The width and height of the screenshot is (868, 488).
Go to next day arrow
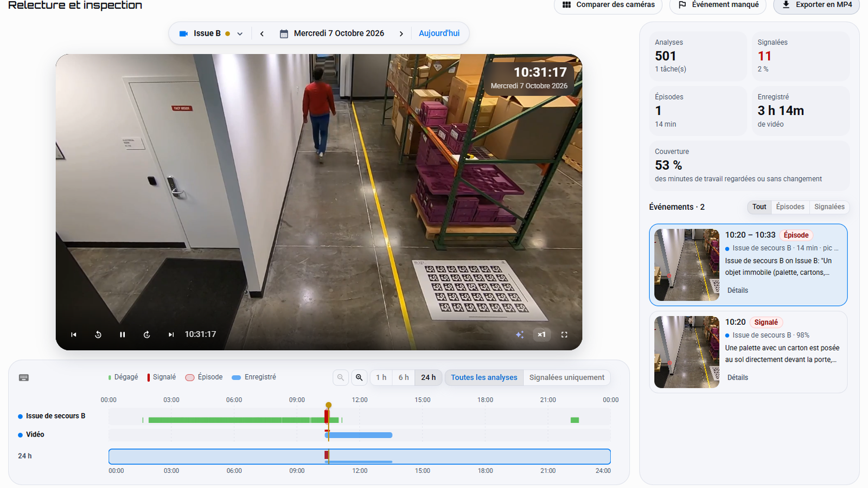[x=401, y=34]
